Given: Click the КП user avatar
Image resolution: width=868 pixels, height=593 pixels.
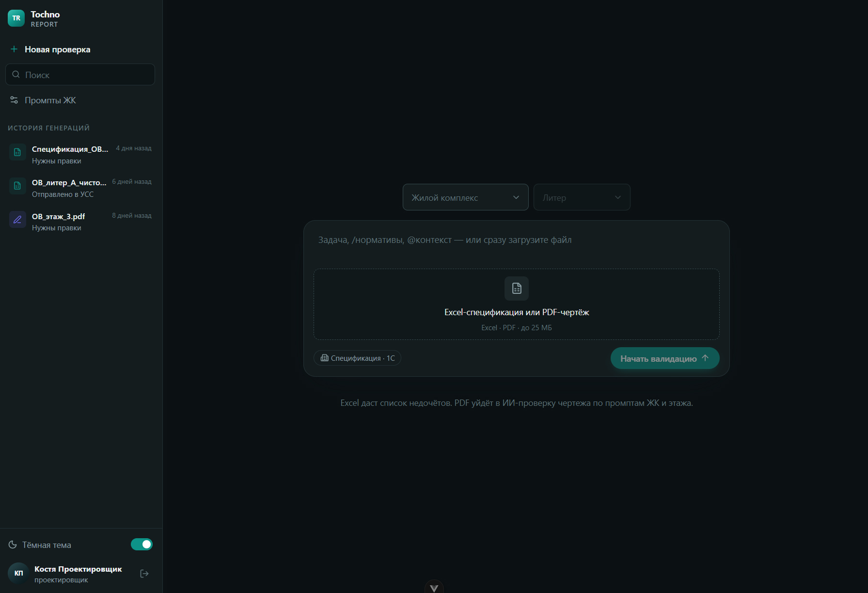Looking at the screenshot, I should tap(18, 573).
